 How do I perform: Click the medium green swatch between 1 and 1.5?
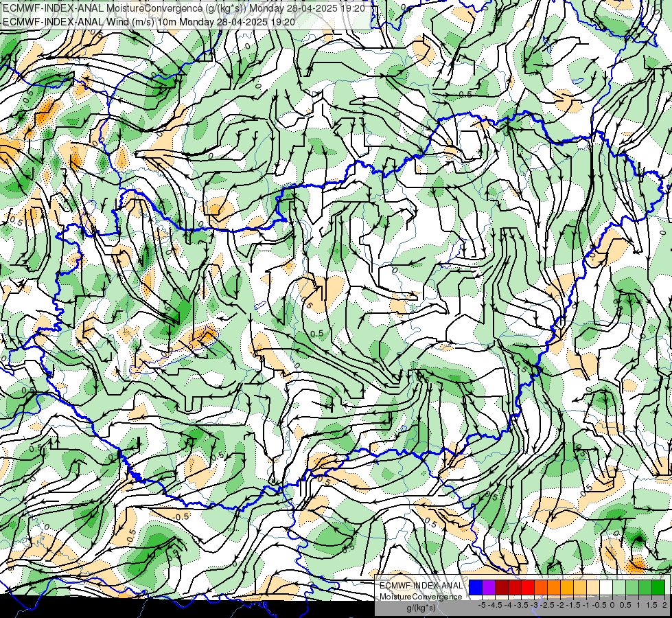pyautogui.click(x=645, y=588)
